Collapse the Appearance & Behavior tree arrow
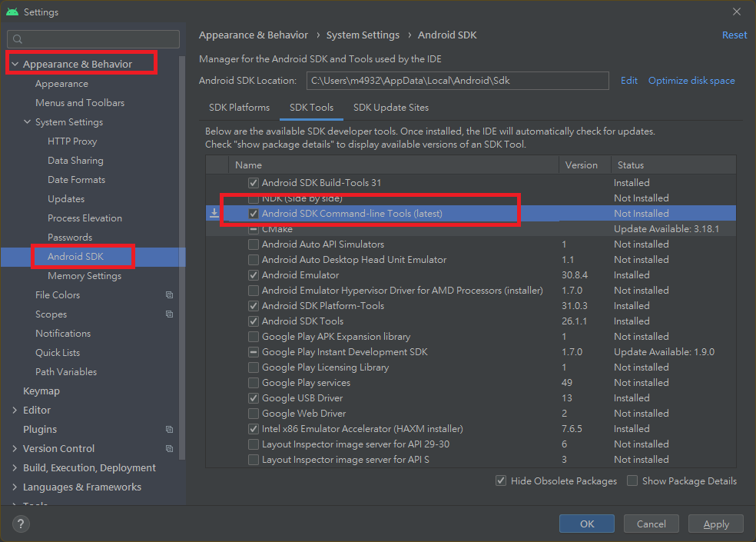Viewport: 756px width, 542px height. pyautogui.click(x=15, y=64)
